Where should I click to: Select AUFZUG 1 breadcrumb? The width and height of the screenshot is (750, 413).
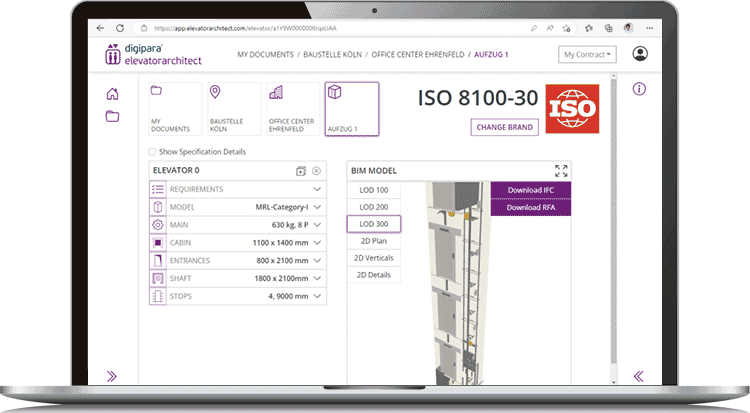point(491,55)
